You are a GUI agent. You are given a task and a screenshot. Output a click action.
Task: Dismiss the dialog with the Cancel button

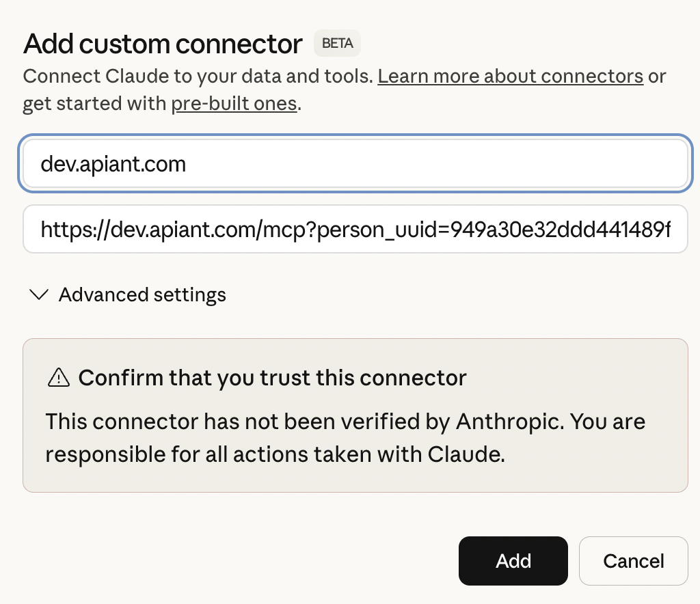point(633,561)
